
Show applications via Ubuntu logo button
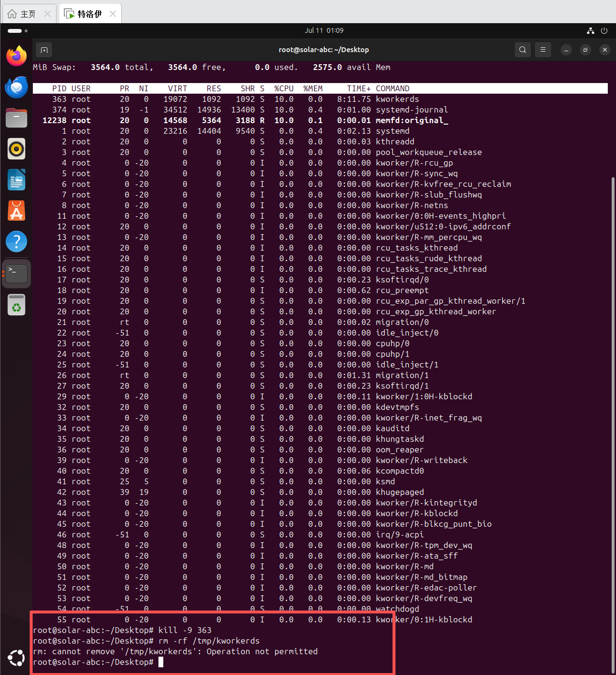[16, 658]
